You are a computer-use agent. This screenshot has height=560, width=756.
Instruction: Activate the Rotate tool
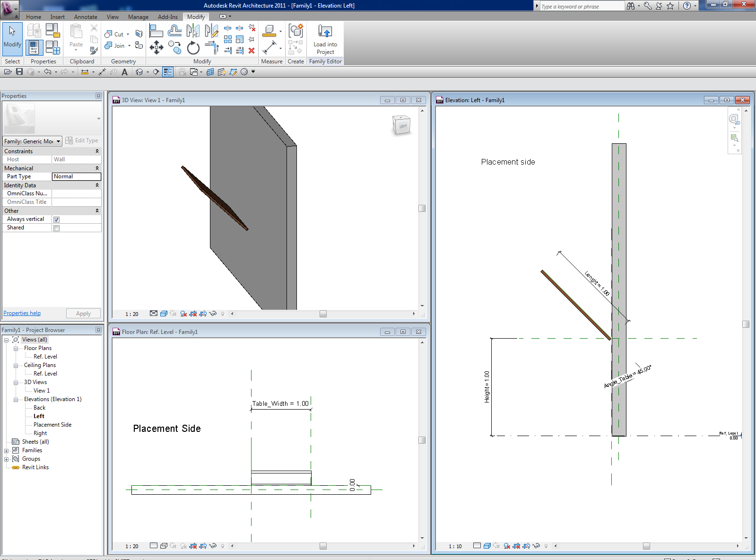[x=193, y=48]
